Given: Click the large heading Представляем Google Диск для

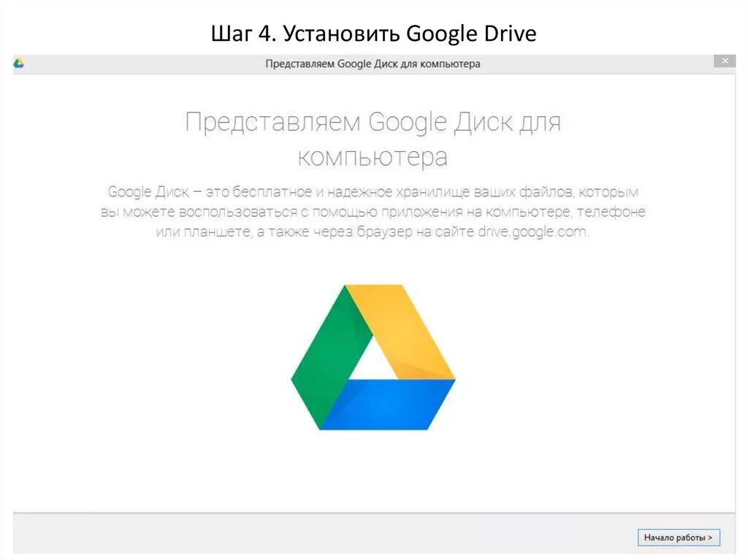Looking at the screenshot, I should tap(373, 122).
